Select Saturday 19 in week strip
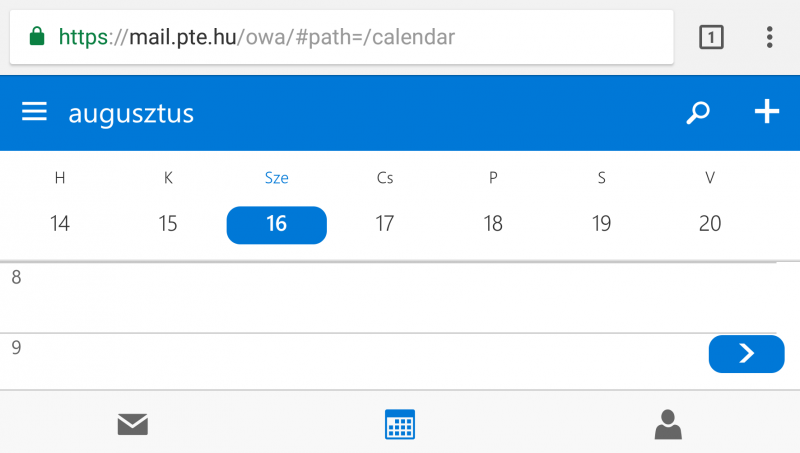Screen dimensions: 800x453 pos(602,223)
